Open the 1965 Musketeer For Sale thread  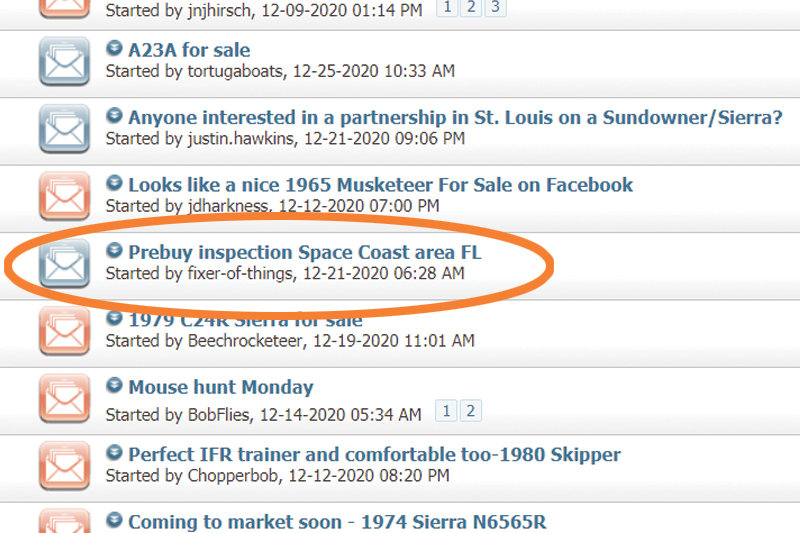point(381,185)
